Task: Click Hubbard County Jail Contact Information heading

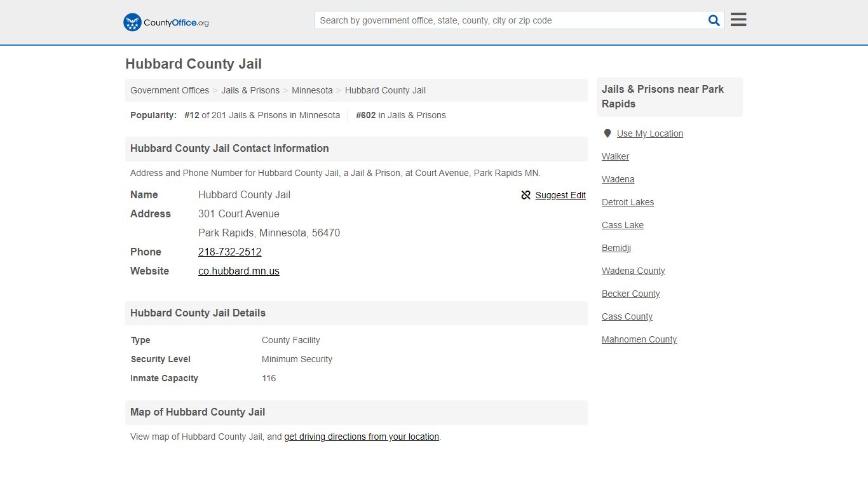Action: pos(229,148)
